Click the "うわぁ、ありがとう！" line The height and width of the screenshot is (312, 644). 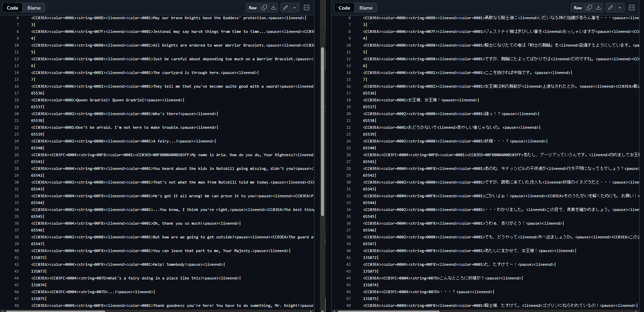[x=463, y=223]
